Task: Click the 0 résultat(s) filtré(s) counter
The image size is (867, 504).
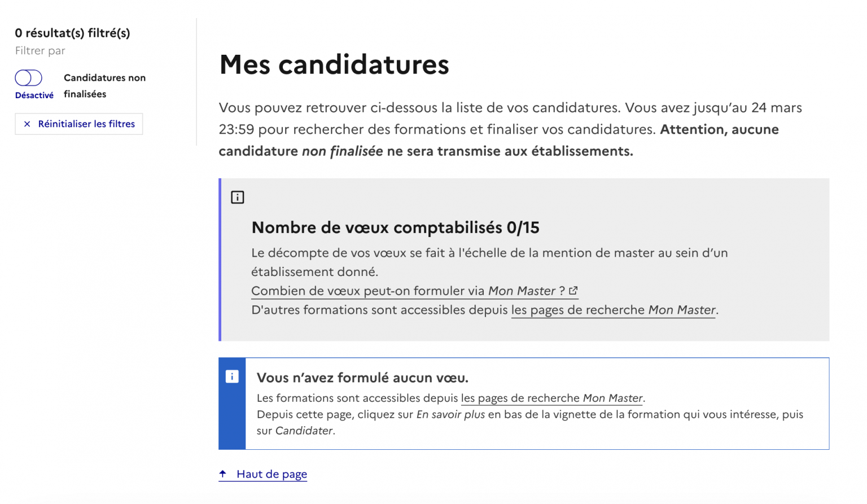Action: click(72, 33)
